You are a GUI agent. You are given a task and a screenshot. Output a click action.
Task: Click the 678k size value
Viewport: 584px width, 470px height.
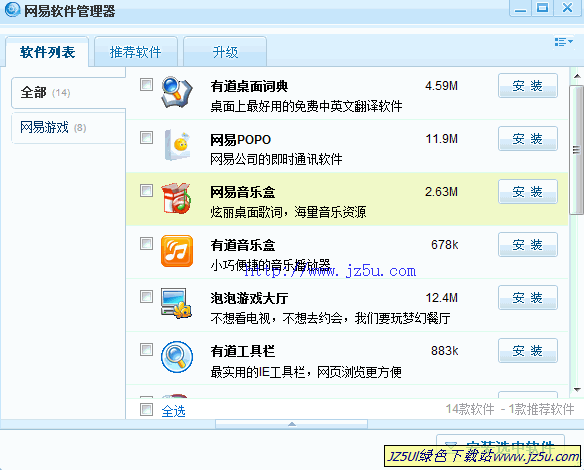[x=444, y=245]
